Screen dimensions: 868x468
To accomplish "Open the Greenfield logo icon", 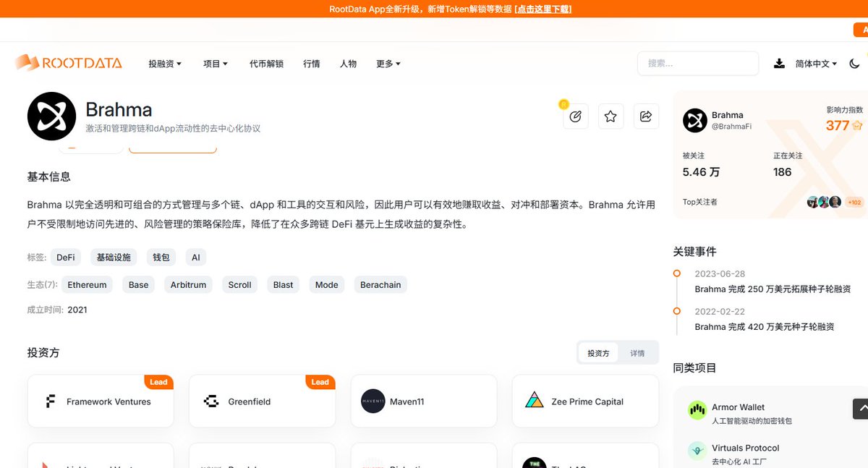I will [x=211, y=401].
